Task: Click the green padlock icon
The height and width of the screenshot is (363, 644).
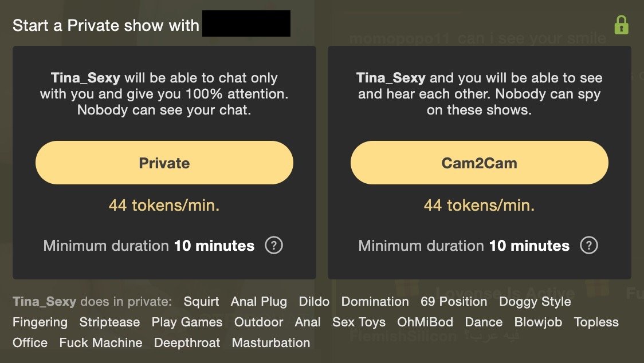Action: tap(622, 25)
